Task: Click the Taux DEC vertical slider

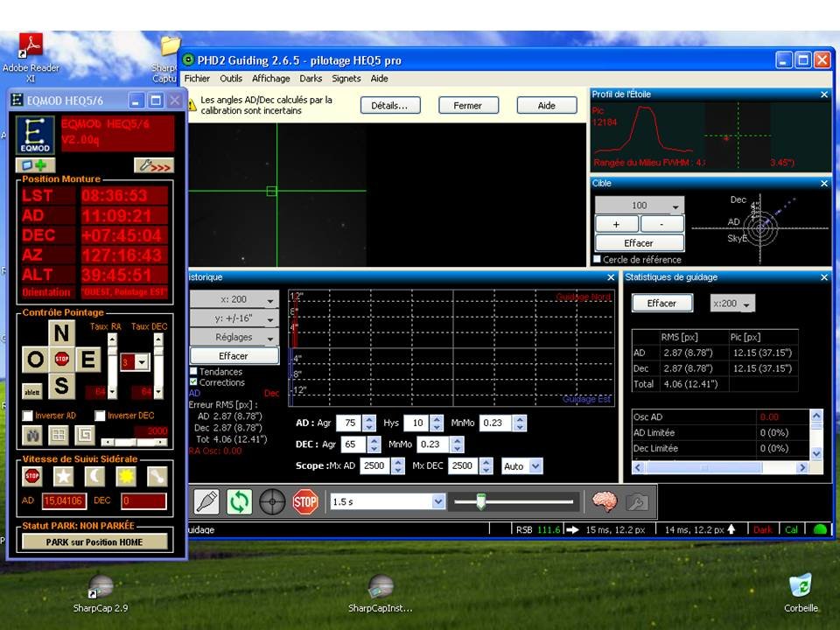Action: coord(158,367)
